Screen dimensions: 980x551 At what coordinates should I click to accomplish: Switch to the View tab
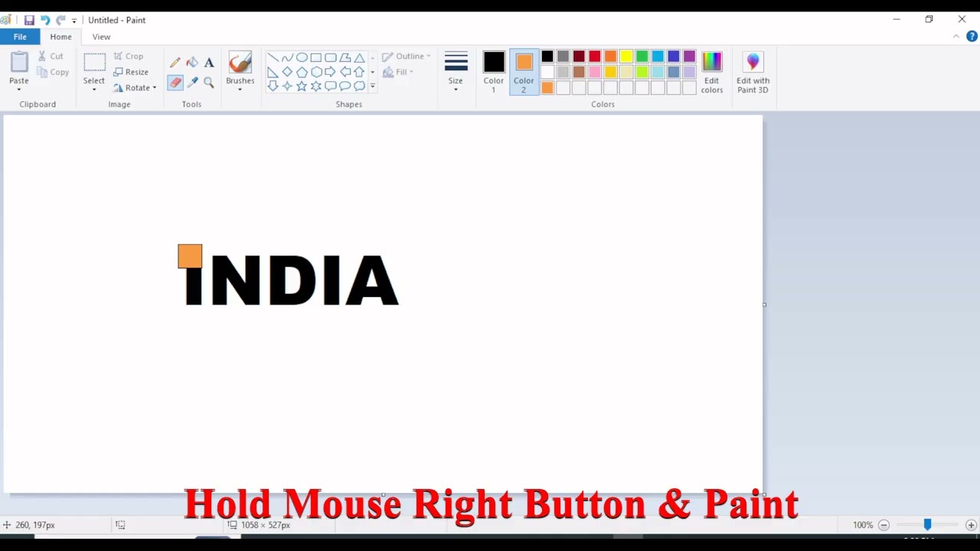pos(101,37)
